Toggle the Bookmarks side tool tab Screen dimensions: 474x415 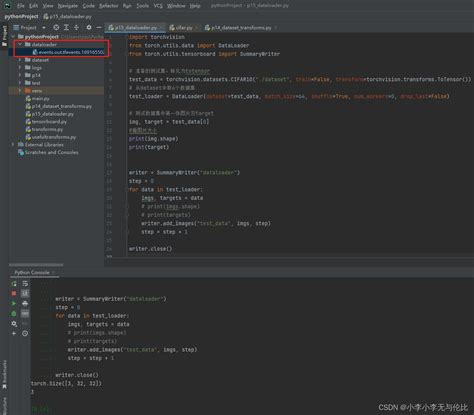(x=4, y=374)
